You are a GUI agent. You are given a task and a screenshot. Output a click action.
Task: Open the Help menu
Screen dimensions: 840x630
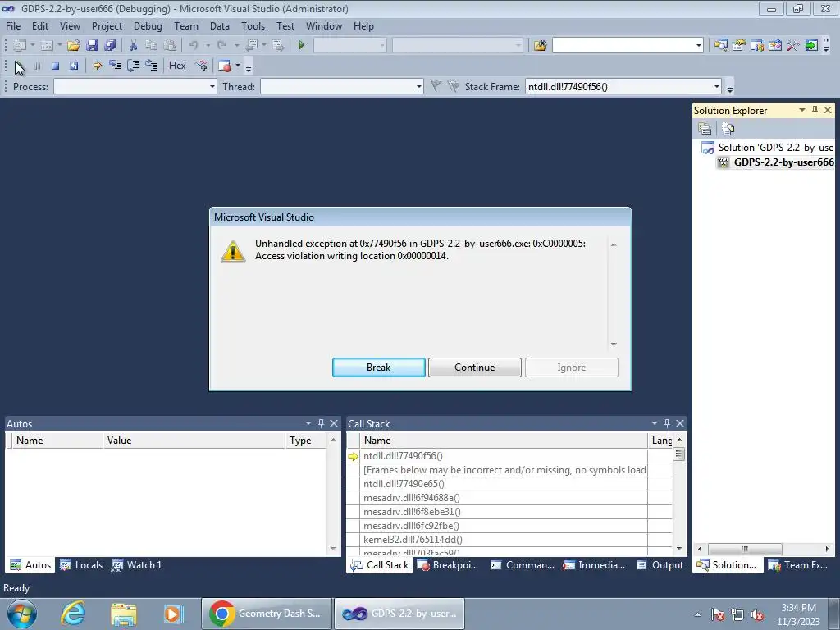click(363, 25)
